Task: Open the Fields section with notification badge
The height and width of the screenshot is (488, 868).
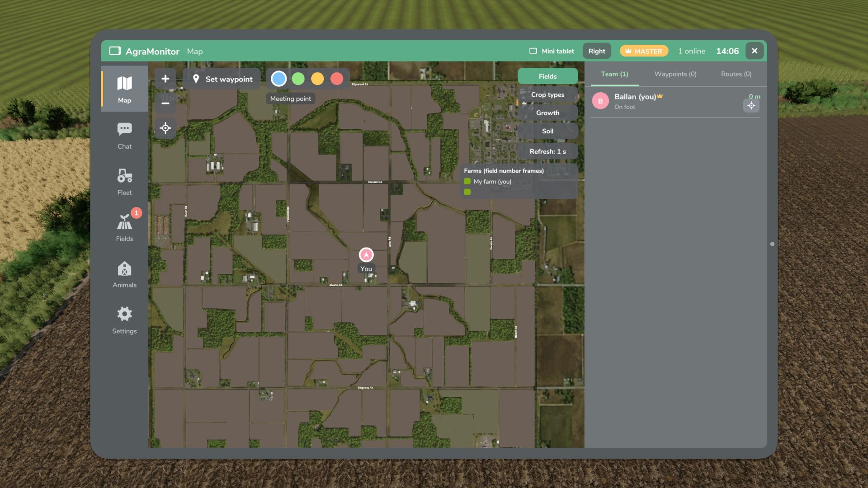Action: pos(124,228)
